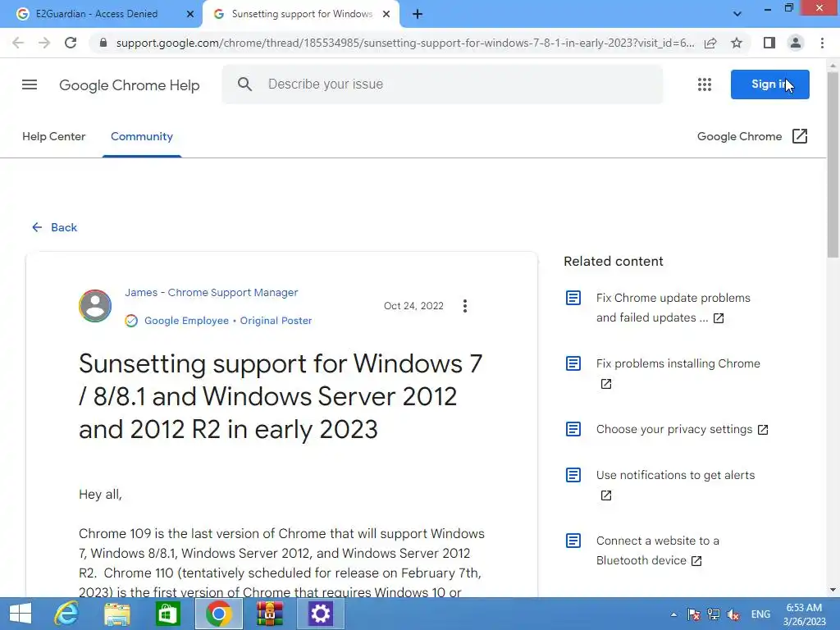Open post options three-dot menu

pyautogui.click(x=465, y=306)
